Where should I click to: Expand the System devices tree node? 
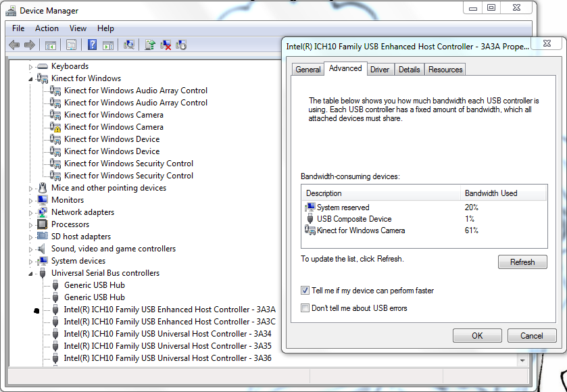tap(30, 262)
